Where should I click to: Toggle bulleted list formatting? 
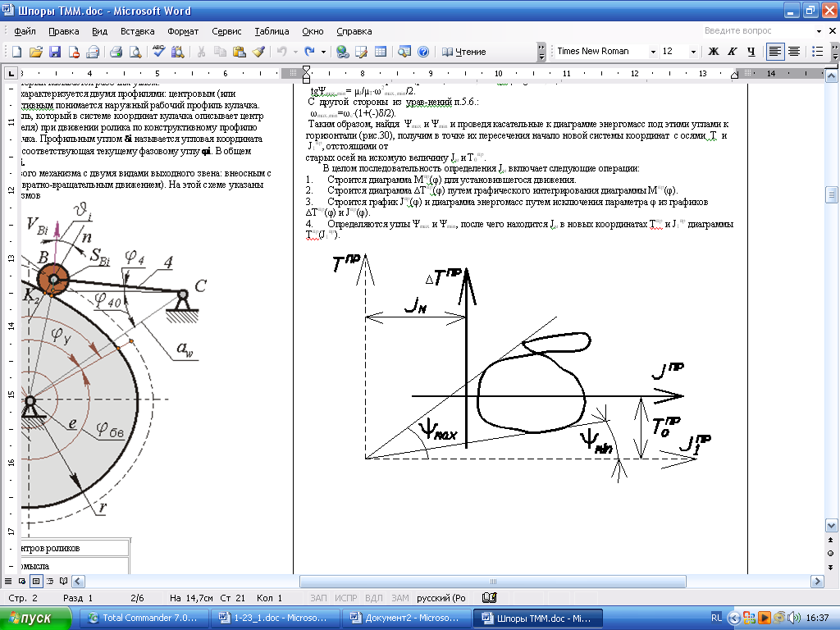pyautogui.click(x=818, y=52)
